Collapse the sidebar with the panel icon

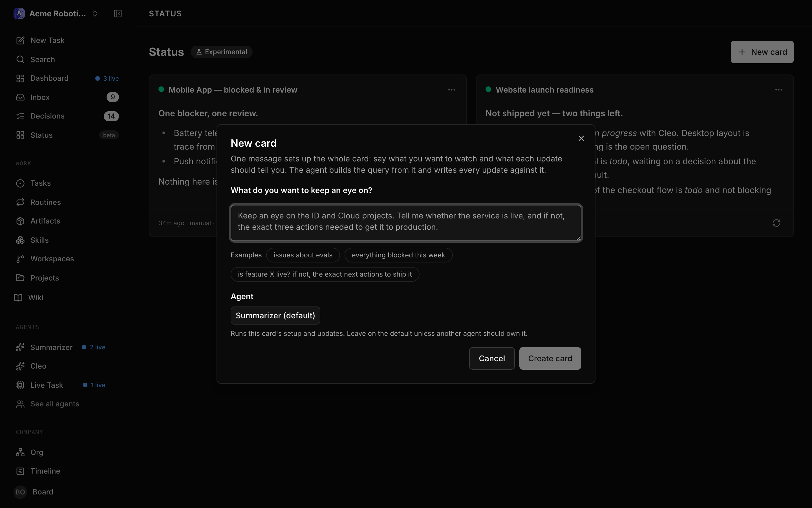[x=118, y=14]
